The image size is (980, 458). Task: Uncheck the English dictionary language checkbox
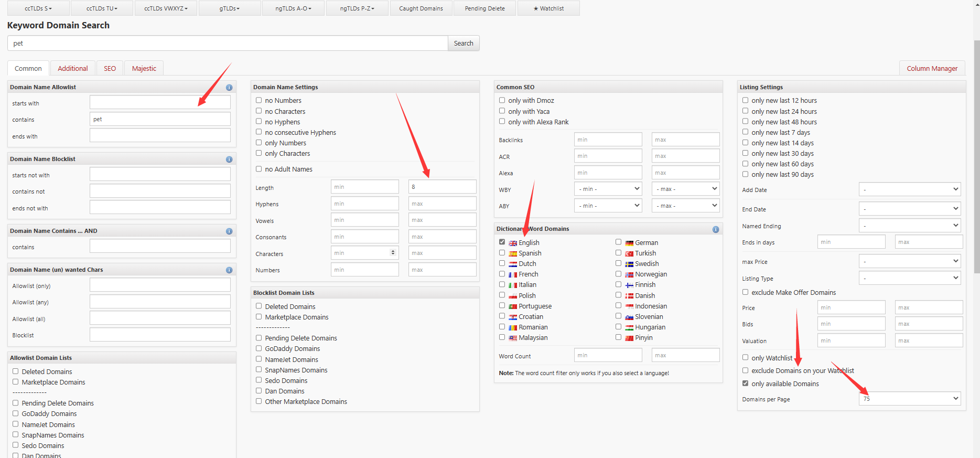click(502, 242)
